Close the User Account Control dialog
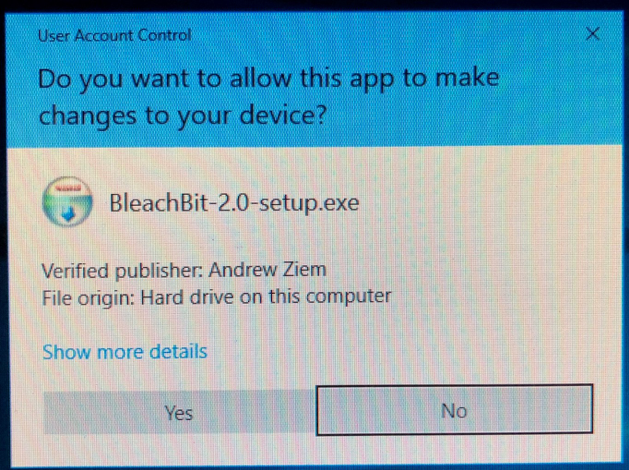The image size is (629, 470). 592,34
